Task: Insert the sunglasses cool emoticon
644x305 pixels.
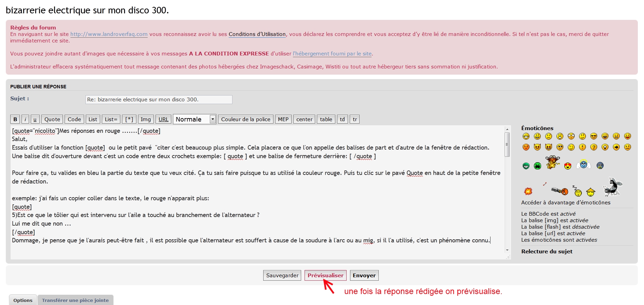Action: [x=594, y=136]
